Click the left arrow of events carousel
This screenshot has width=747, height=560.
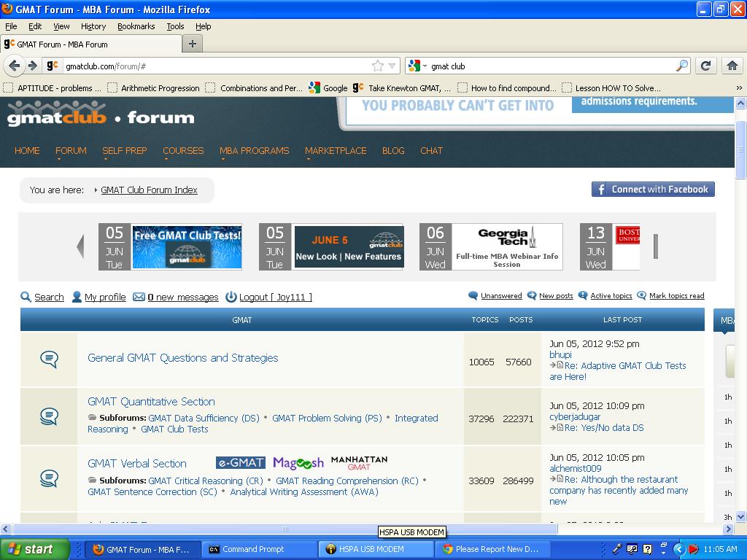tap(80, 246)
